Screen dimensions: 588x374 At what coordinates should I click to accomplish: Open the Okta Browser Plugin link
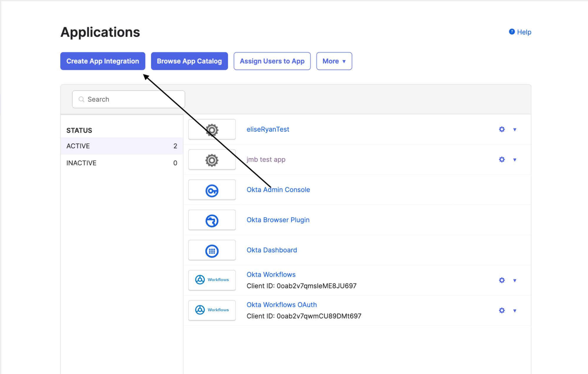[278, 220]
